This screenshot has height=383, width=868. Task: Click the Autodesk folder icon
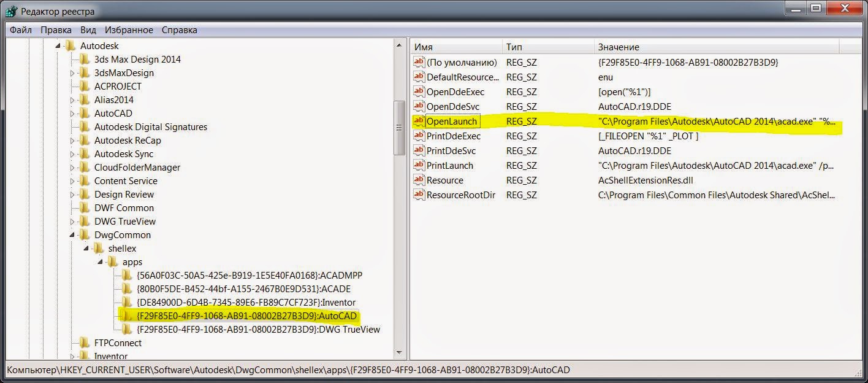pos(70,46)
